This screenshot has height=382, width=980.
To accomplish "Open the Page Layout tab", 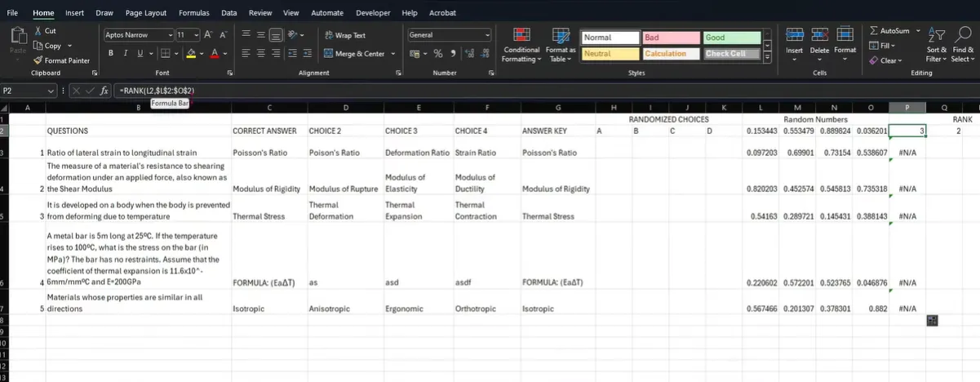I will [145, 13].
